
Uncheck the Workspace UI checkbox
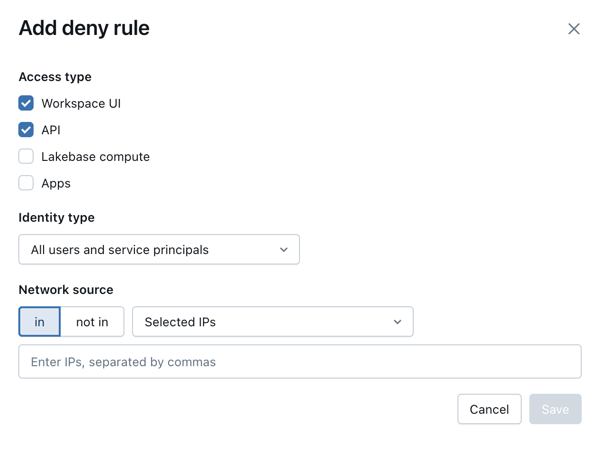coord(26,103)
